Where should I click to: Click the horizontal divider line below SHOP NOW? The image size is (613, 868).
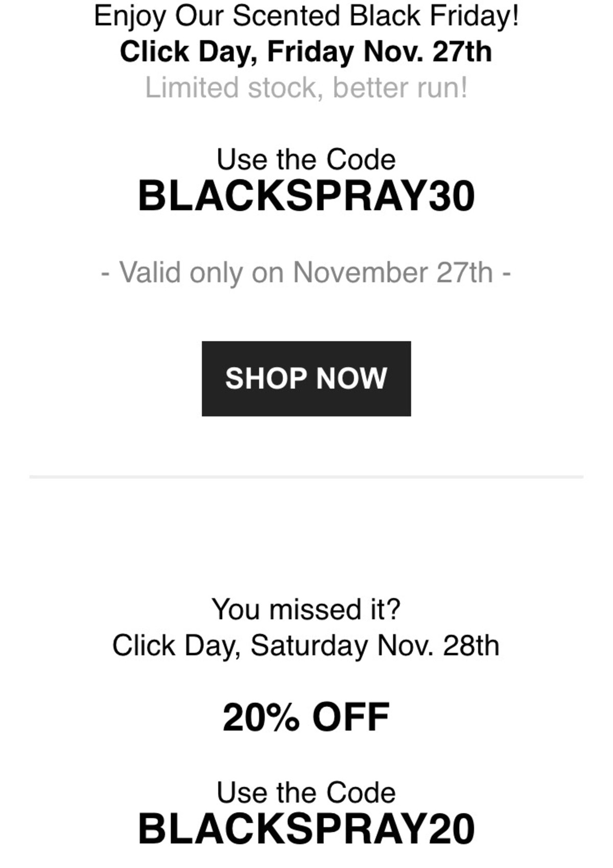coord(306,476)
